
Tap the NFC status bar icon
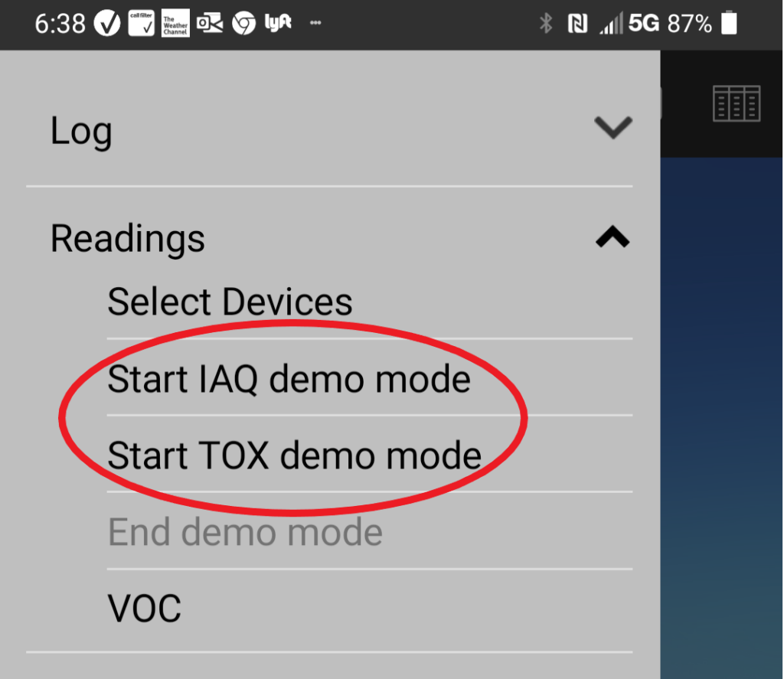click(577, 24)
